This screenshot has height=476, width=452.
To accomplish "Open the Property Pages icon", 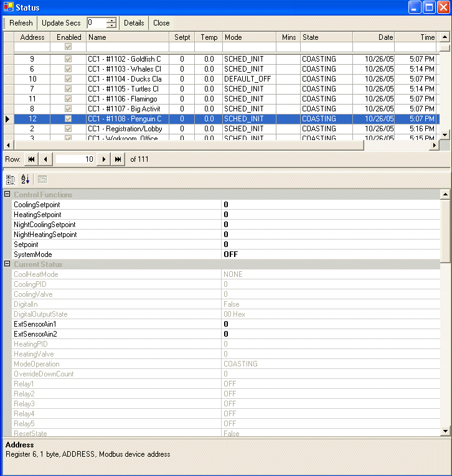I will point(42,180).
